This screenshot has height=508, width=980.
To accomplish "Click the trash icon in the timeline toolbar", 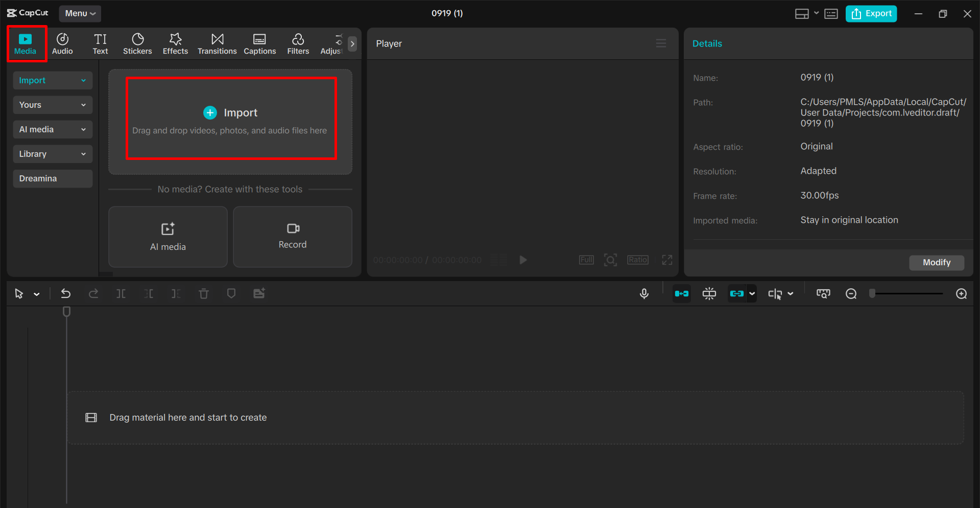I will click(x=204, y=293).
